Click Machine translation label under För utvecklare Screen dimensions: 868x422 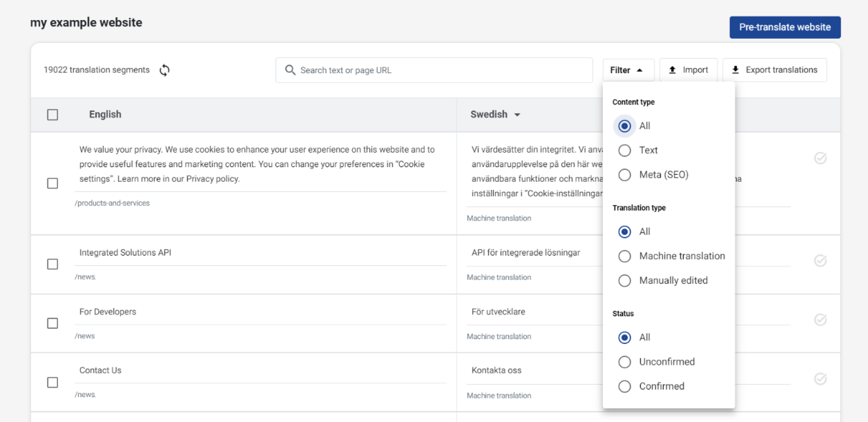[x=499, y=337]
